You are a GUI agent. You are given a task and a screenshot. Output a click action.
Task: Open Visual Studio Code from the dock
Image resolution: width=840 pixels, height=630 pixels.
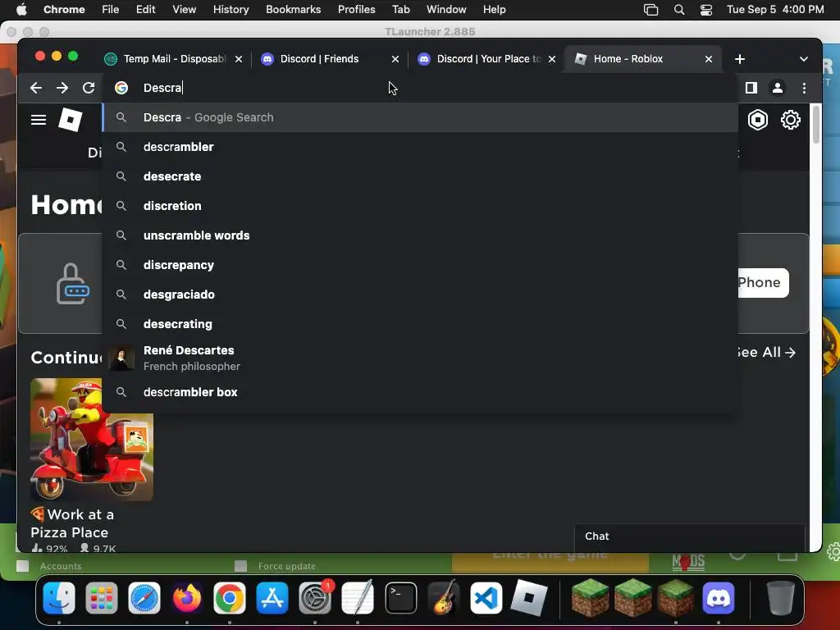click(486, 598)
